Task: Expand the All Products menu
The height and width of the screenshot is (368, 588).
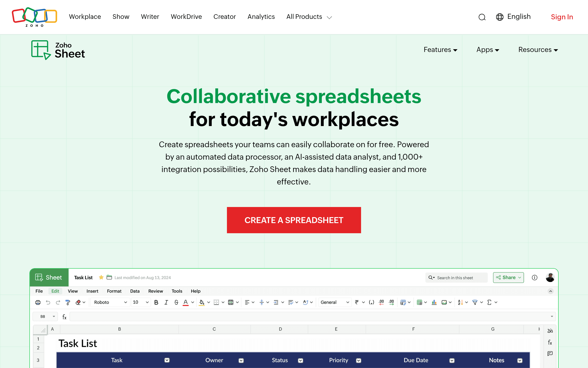Action: [x=309, y=17]
